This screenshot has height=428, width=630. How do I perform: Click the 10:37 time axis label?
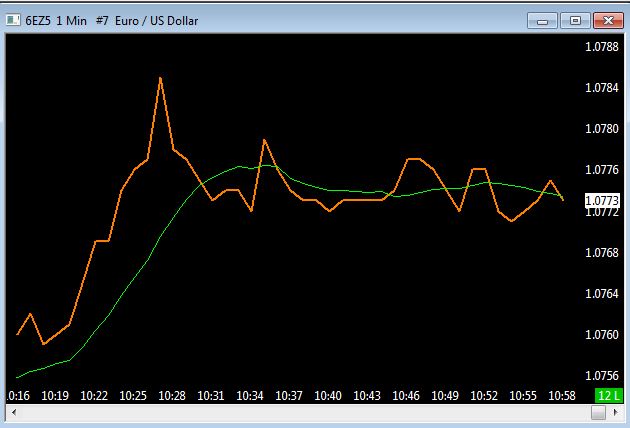click(289, 396)
